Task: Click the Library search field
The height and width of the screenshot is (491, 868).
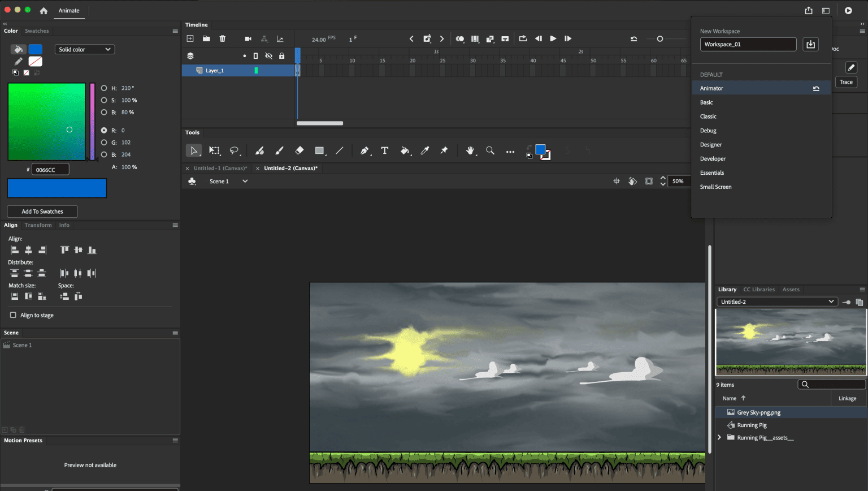Action: pos(831,384)
